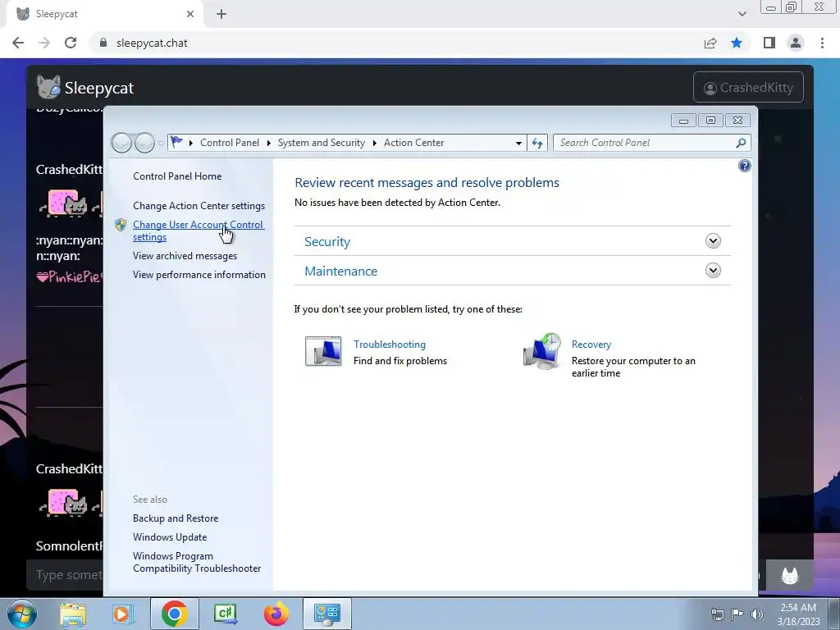The height and width of the screenshot is (630, 840).
Task: Open the breadcrumb arrow after the flag icon
Action: point(190,143)
